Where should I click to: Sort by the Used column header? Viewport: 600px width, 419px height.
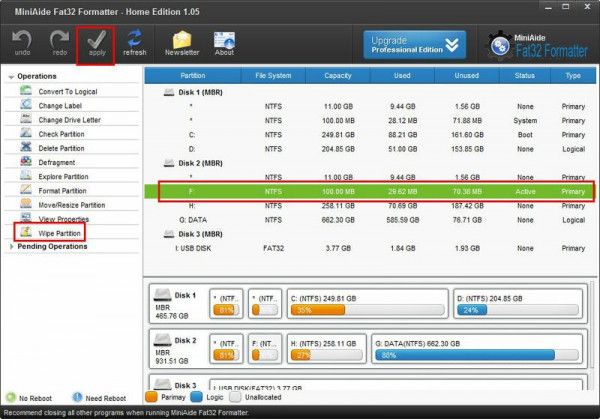402,75
